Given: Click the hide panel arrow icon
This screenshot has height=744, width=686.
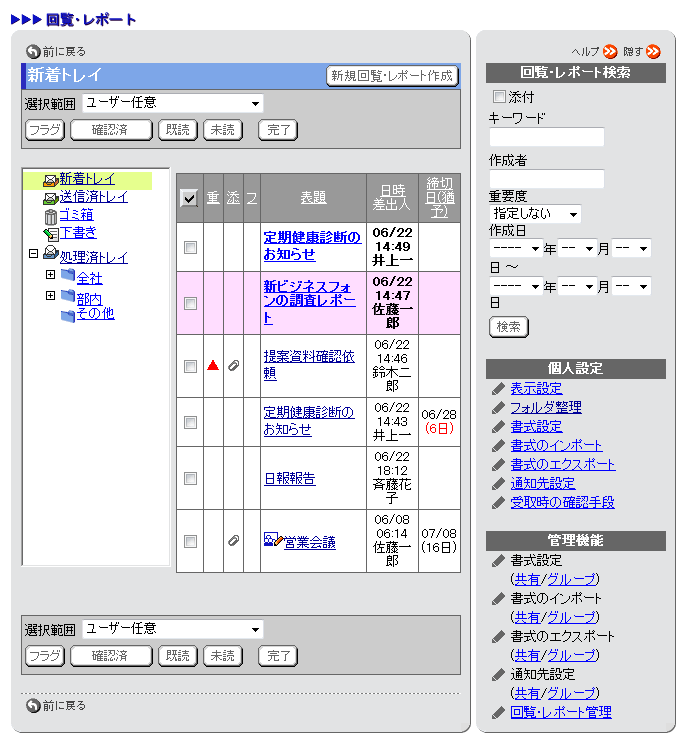Looking at the screenshot, I should coord(653,51).
